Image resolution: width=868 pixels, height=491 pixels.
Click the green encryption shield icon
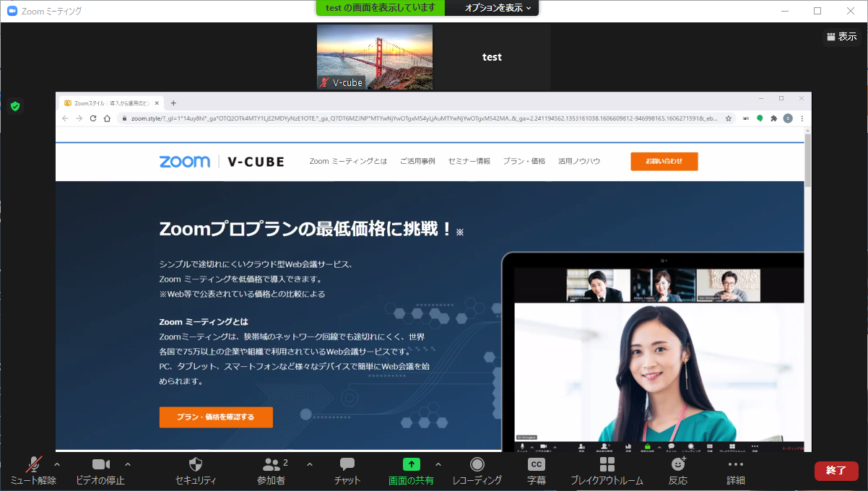click(x=15, y=106)
